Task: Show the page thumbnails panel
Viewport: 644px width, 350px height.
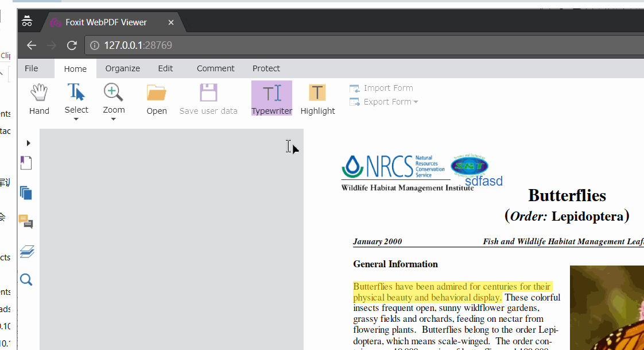Action: [26, 193]
